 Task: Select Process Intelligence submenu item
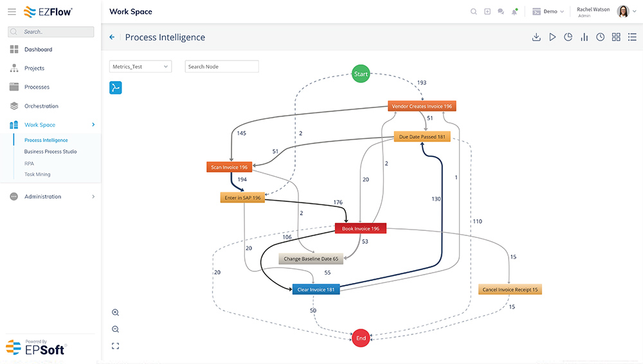click(x=46, y=140)
